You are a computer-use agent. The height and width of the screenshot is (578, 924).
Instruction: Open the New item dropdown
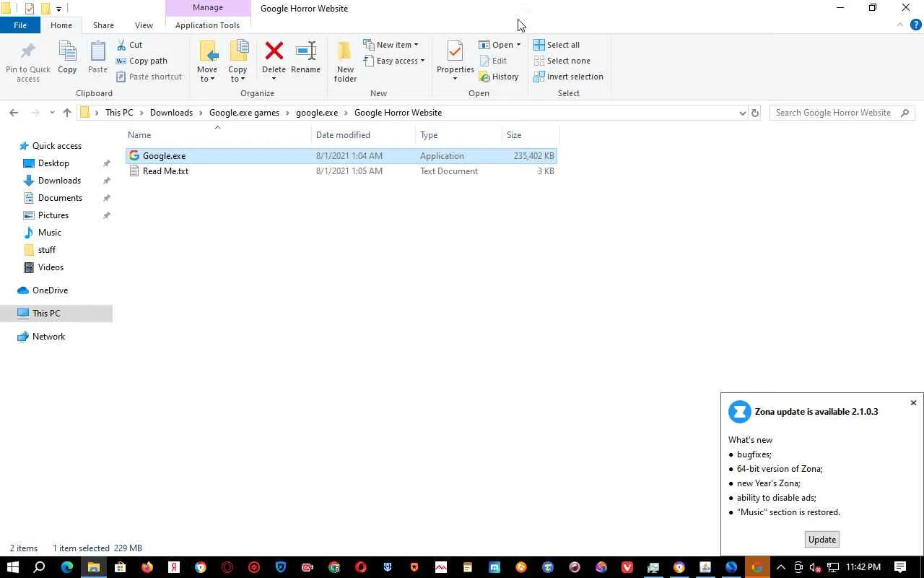tap(391, 45)
